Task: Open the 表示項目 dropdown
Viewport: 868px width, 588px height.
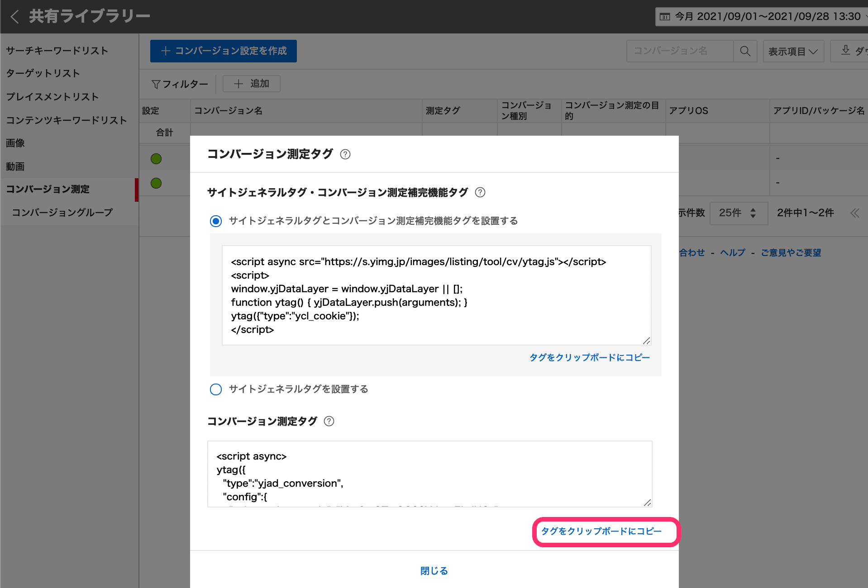Action: (x=793, y=51)
